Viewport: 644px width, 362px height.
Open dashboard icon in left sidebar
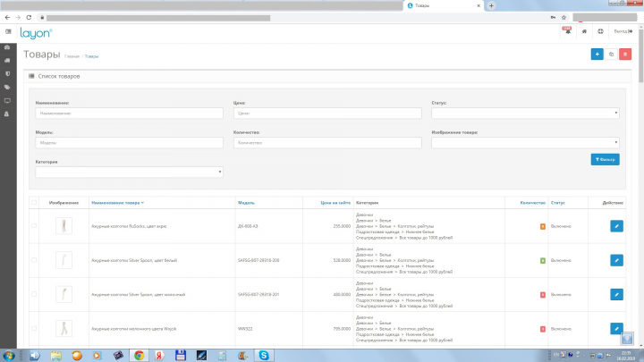[7, 47]
